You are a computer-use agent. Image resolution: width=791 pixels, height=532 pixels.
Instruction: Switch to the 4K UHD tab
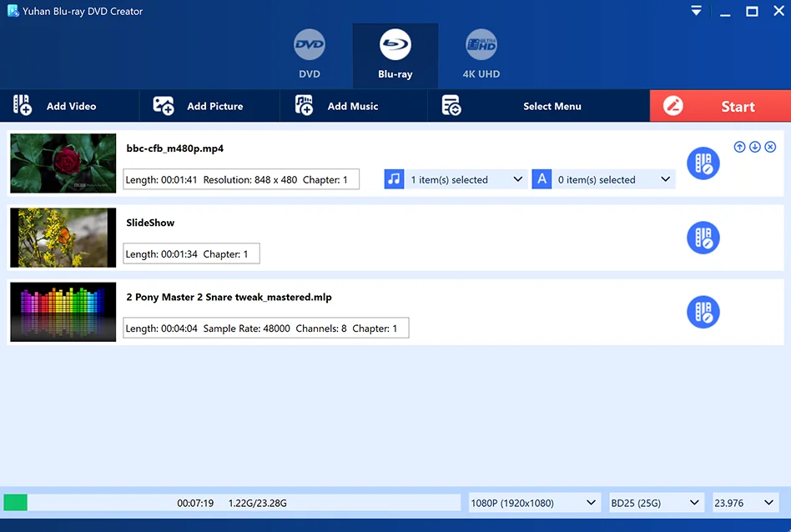481,55
